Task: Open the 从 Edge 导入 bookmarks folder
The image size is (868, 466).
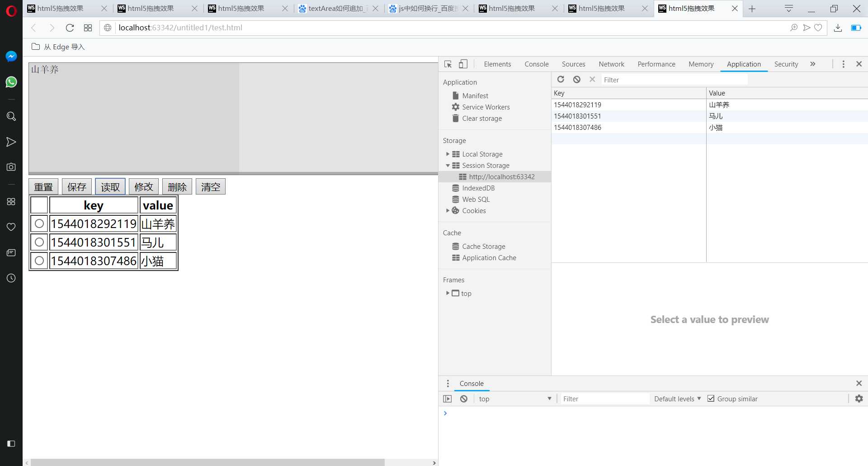Action: point(58,47)
